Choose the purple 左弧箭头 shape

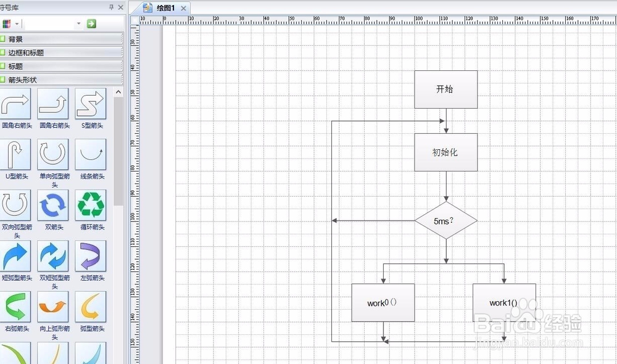(x=91, y=256)
